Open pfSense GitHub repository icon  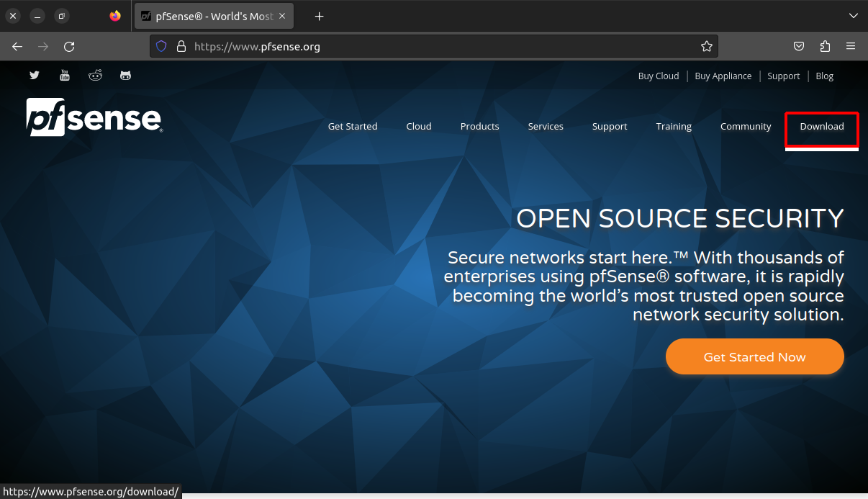125,75
